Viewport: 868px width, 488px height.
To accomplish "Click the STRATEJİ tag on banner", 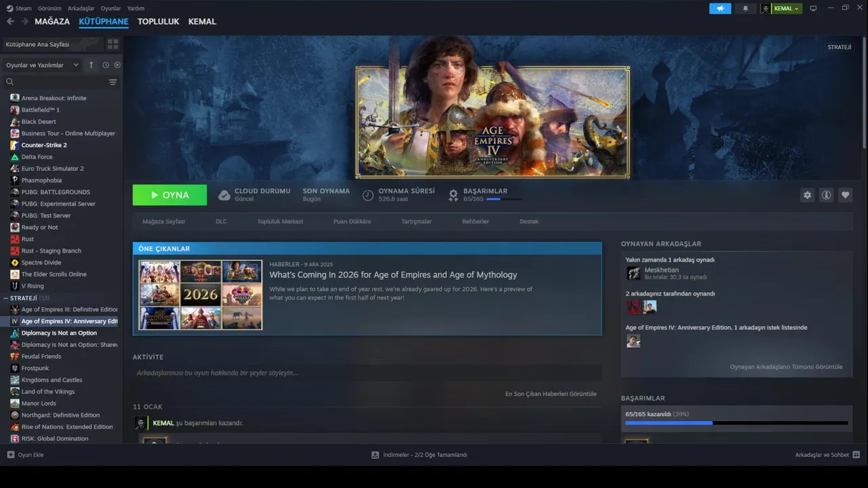I will point(840,47).
